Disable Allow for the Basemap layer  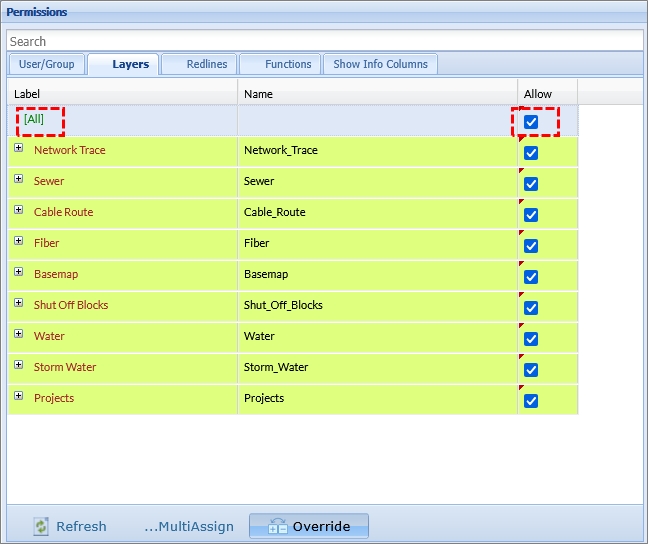pyautogui.click(x=531, y=277)
